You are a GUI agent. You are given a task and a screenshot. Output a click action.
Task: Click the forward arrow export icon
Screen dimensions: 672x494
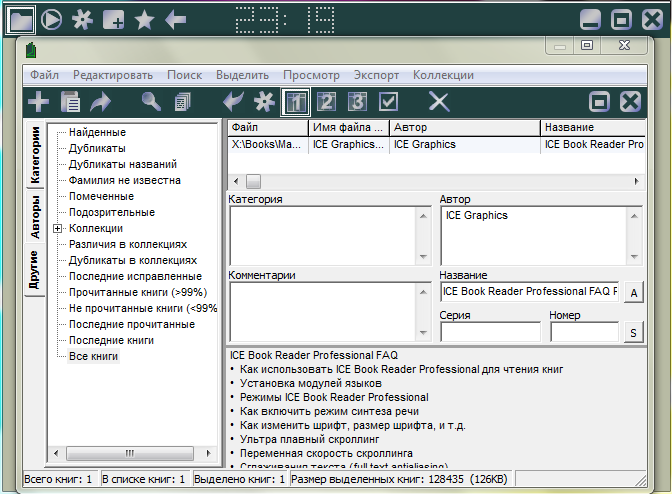pos(101,101)
